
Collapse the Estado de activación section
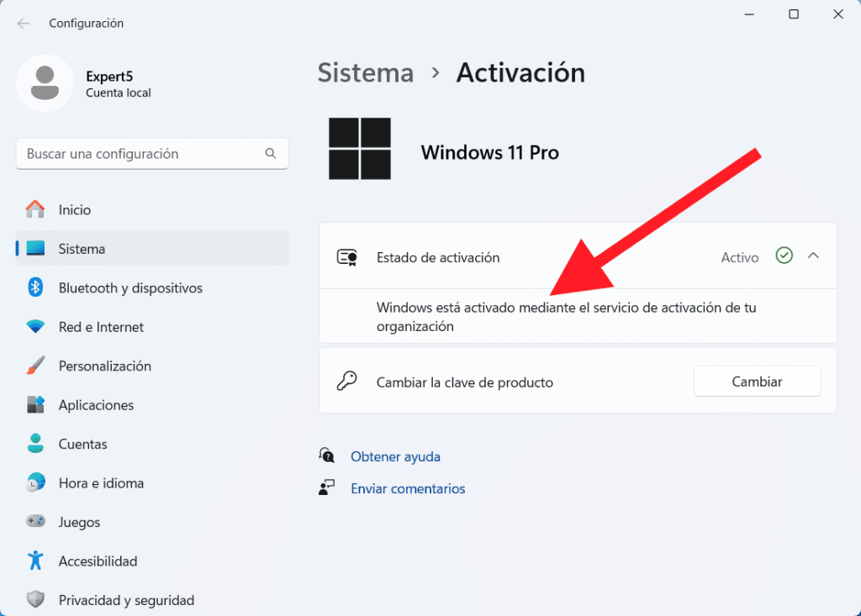pos(812,256)
